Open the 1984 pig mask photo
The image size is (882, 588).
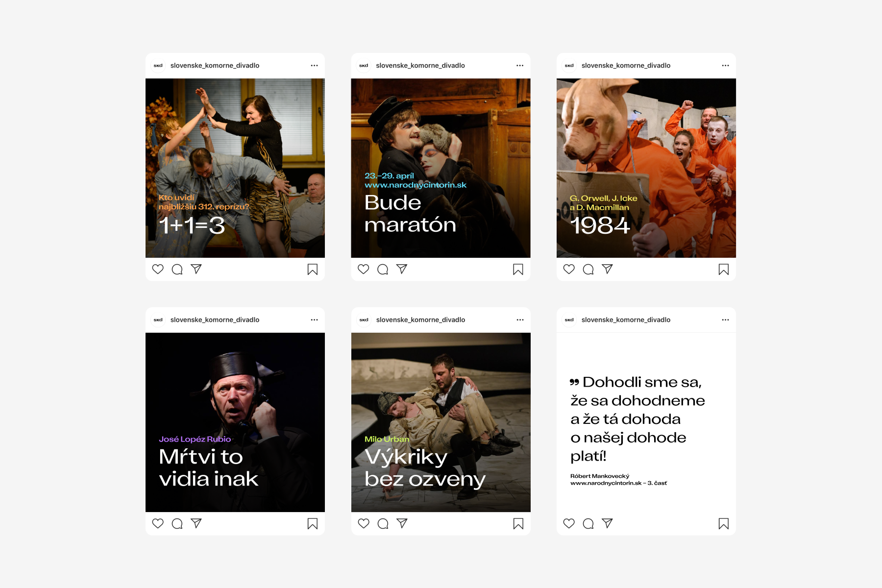coord(646,147)
